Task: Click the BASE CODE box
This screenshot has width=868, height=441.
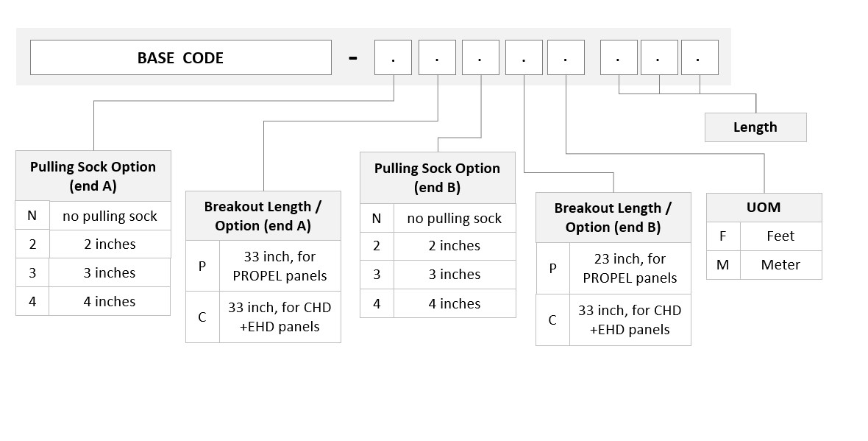Action: [x=180, y=57]
